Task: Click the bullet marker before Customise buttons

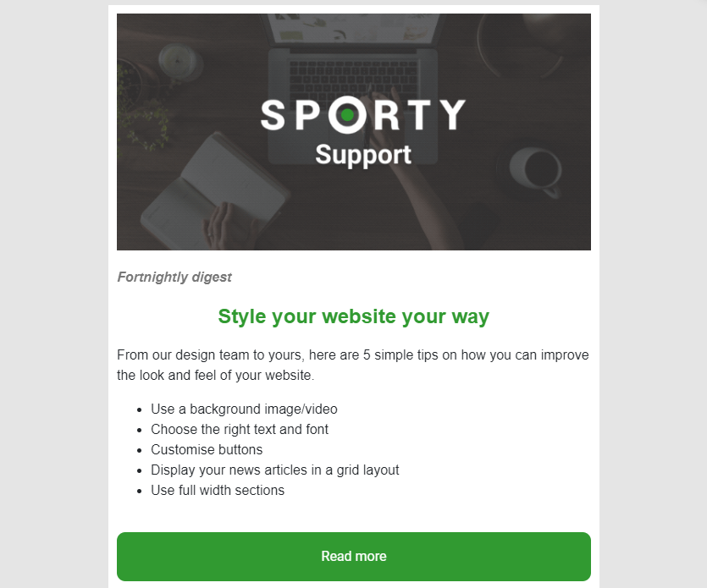Action: pyautogui.click(x=140, y=451)
